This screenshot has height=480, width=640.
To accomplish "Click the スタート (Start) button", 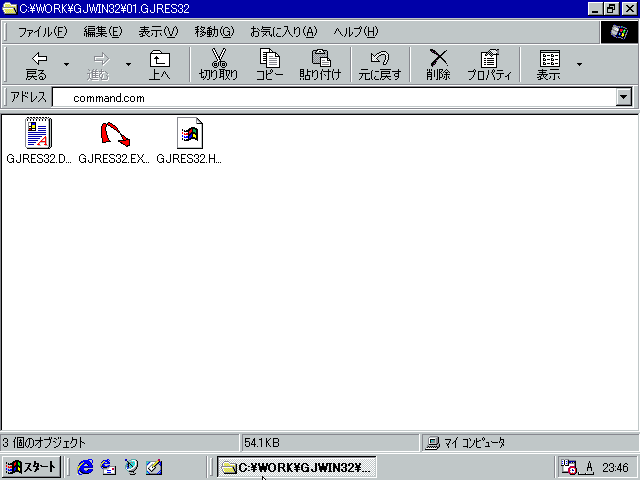I will 32,467.
